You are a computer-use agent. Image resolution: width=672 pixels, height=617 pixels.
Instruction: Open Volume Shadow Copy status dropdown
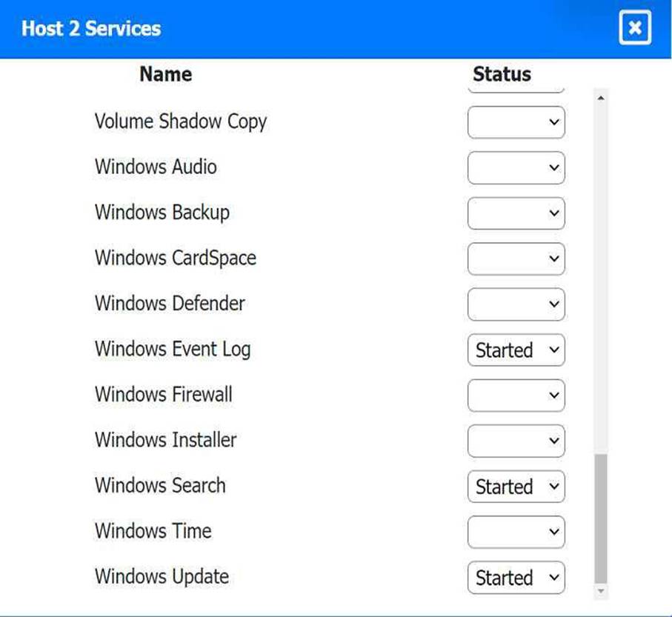516,122
